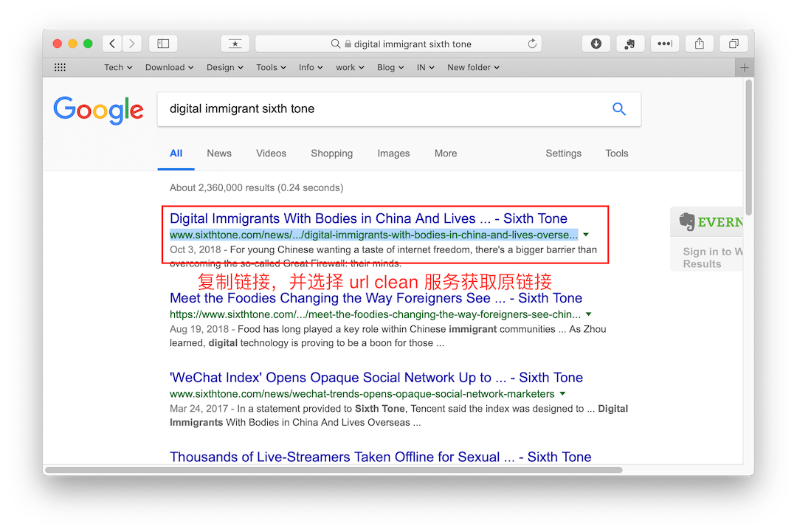Screen dimensions: 797x532
Task: Click the 'Aug 19, 2018' result snippet
Action: tap(388, 336)
